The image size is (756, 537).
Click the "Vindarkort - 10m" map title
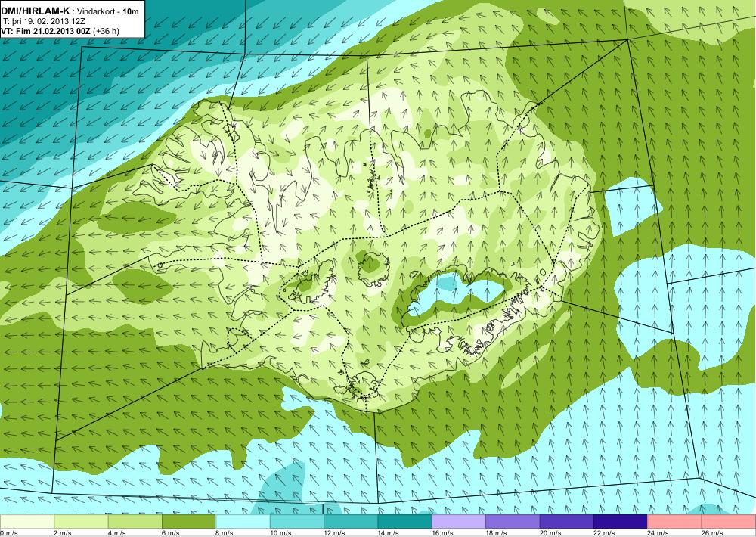pyautogui.click(x=109, y=11)
